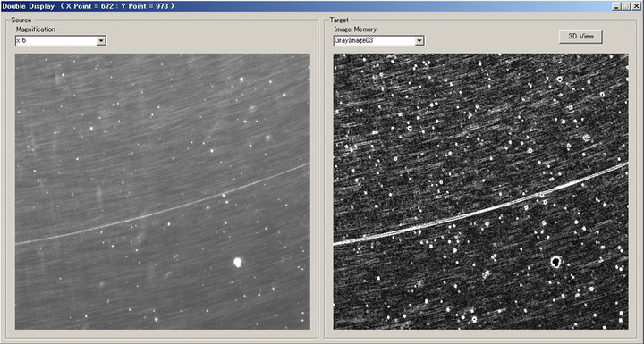This screenshot has width=644, height=344.
Task: Click the Source group label
Action: click(x=21, y=21)
